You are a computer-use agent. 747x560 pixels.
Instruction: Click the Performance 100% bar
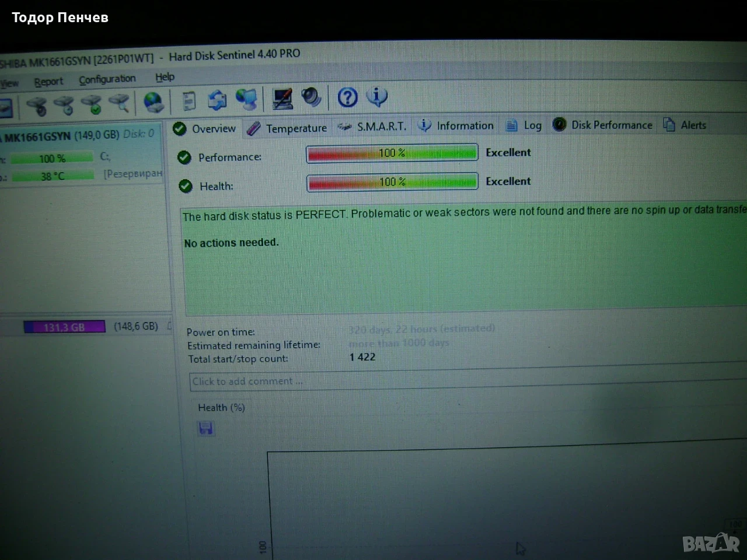pos(392,153)
